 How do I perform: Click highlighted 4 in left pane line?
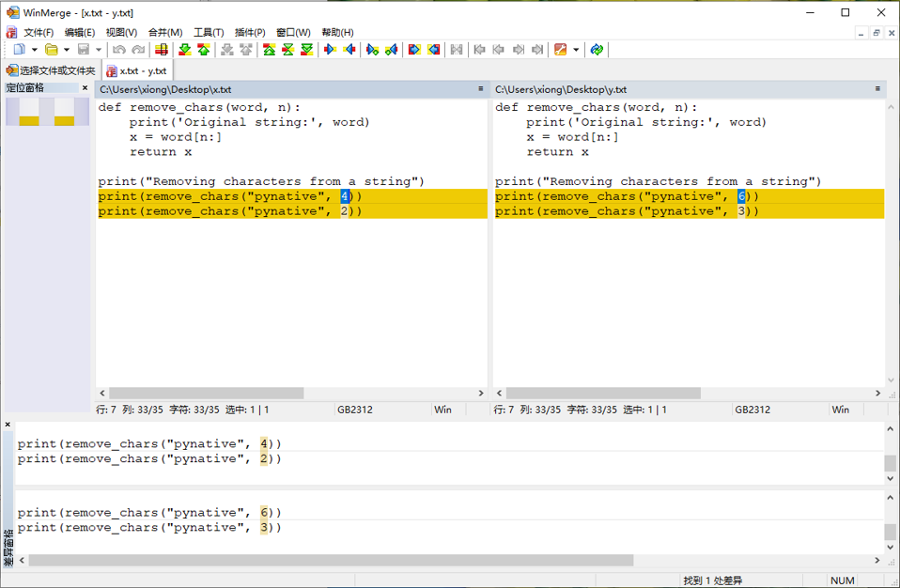click(x=345, y=196)
